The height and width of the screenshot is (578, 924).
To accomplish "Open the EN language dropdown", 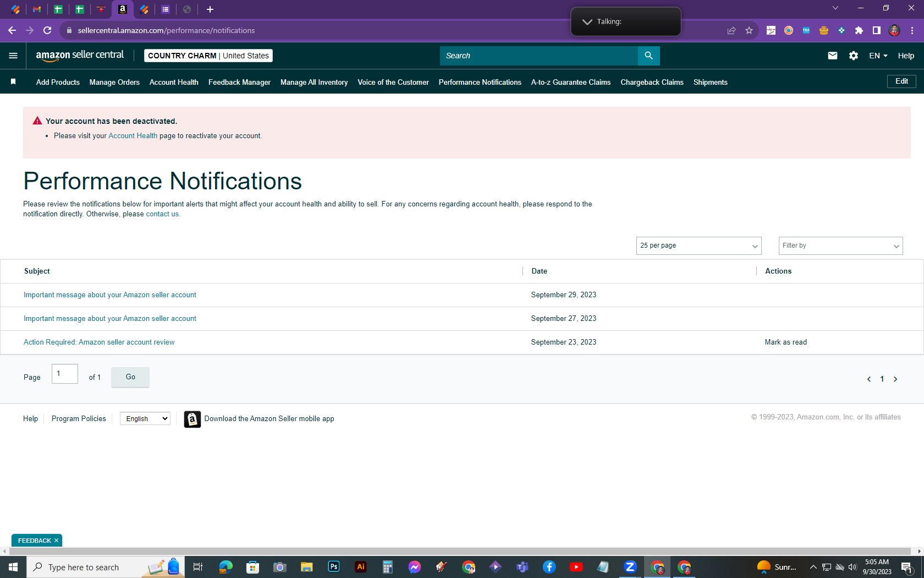I will coord(878,56).
